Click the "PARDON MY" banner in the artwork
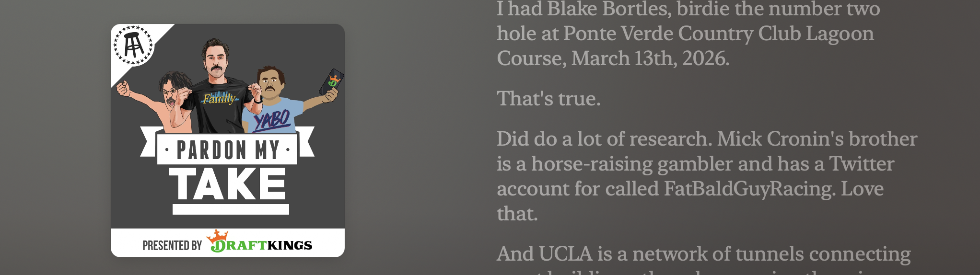980x275 pixels. [227, 150]
